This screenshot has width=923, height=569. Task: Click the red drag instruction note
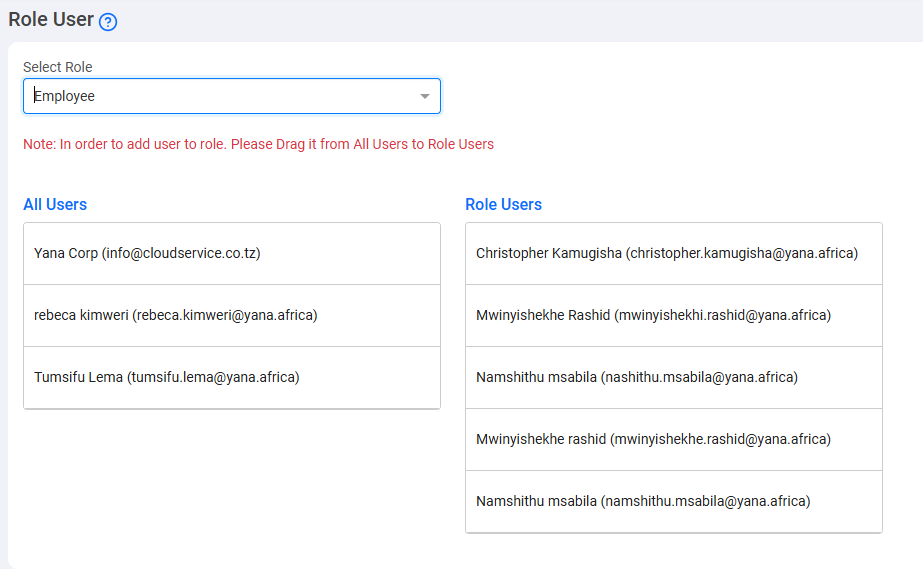click(258, 145)
